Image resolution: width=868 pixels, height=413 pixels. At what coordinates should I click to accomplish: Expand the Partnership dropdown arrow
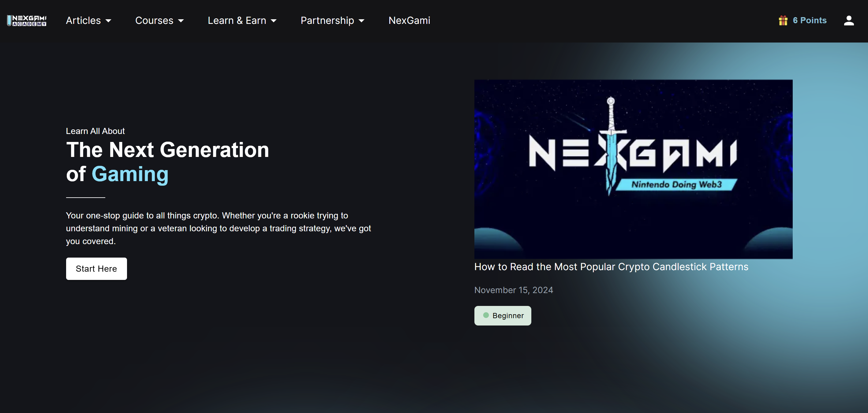click(x=361, y=21)
